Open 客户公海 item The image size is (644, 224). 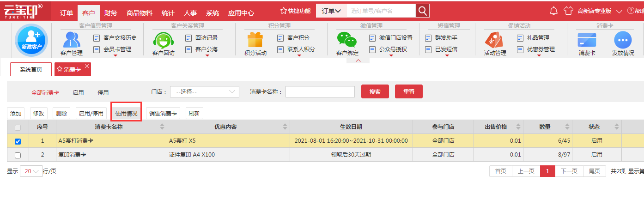[201, 49]
